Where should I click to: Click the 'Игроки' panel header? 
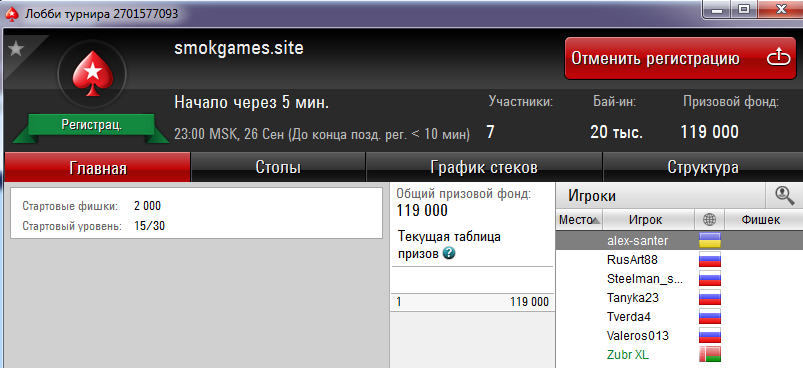(x=661, y=196)
